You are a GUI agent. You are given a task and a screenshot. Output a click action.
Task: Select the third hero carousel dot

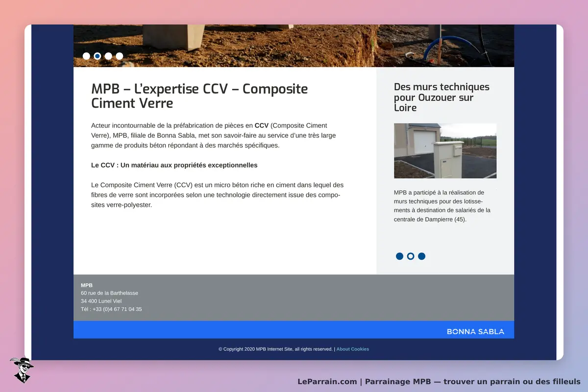tap(108, 56)
